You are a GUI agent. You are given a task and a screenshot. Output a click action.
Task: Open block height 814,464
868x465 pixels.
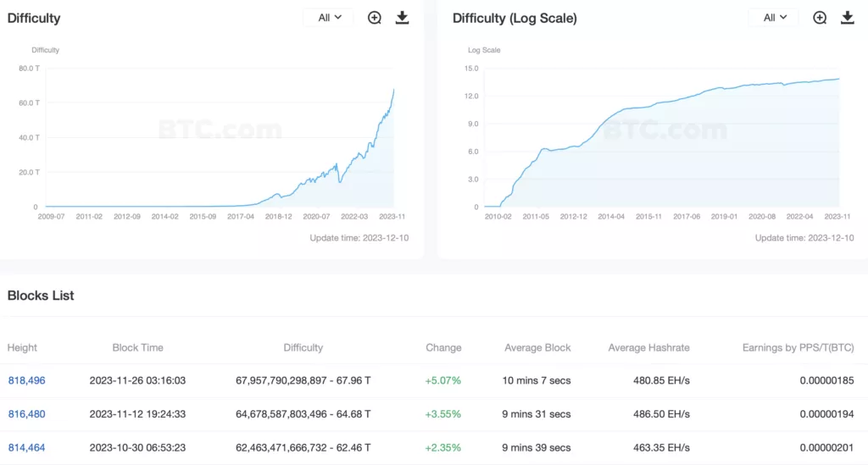point(26,448)
